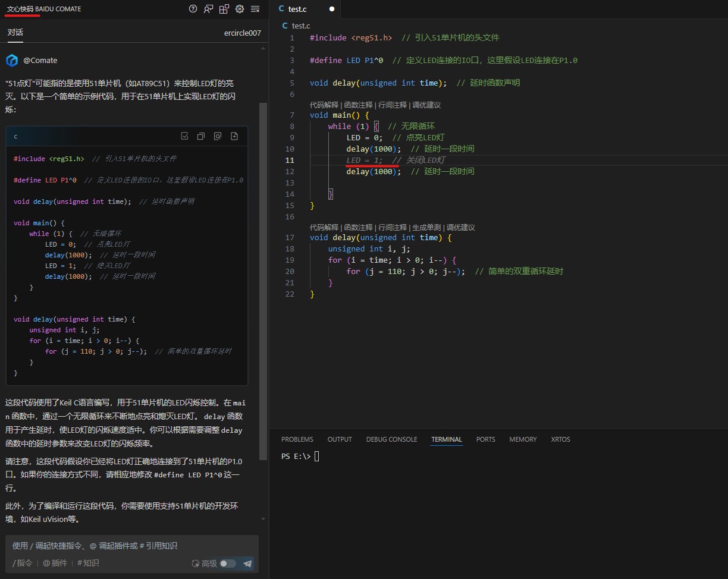Screen dimensions: 728x579
Task: Open Comate help icon in panel header
Action: click(x=193, y=9)
